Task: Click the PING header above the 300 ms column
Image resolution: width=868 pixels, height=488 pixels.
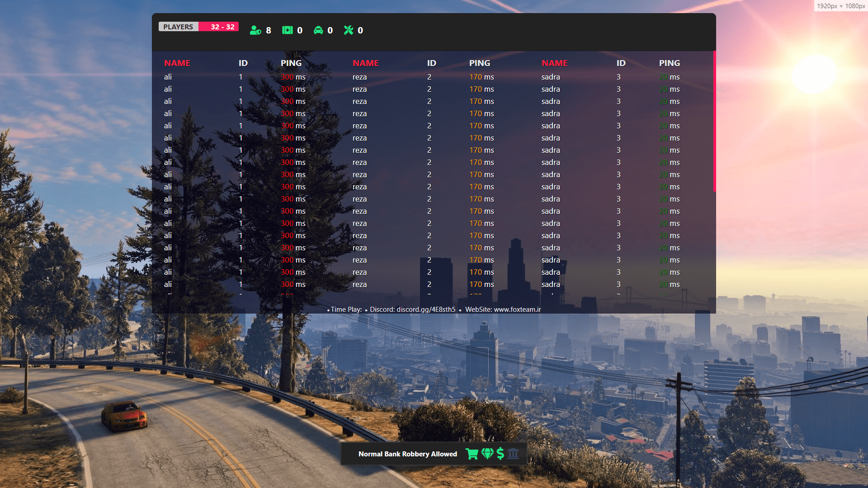Action: 291,63
